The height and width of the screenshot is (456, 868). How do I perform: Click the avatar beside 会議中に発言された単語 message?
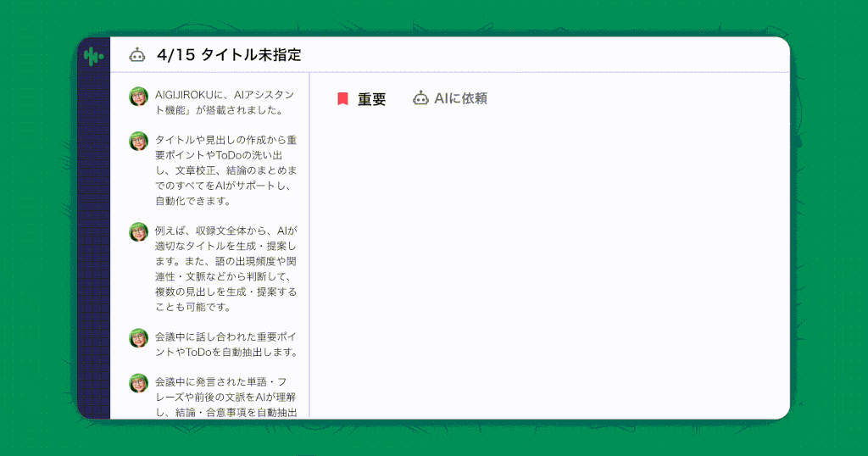pos(138,383)
